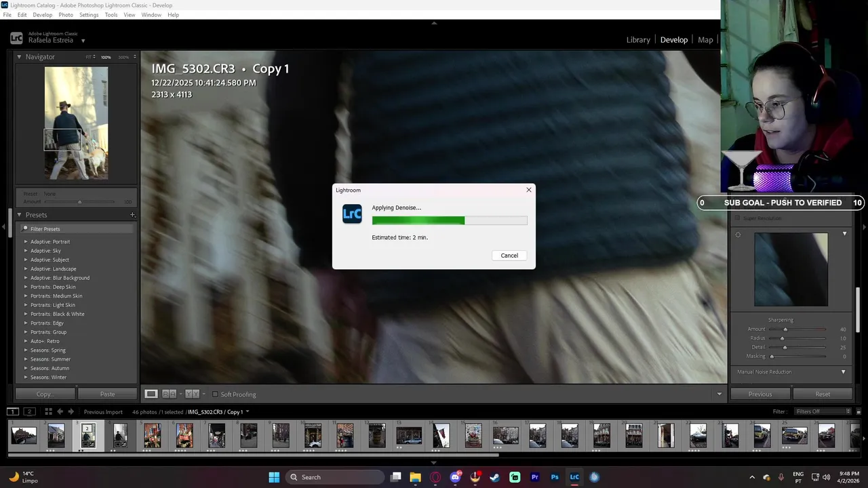Adjust the Sharpening Amount slider

(x=785, y=329)
